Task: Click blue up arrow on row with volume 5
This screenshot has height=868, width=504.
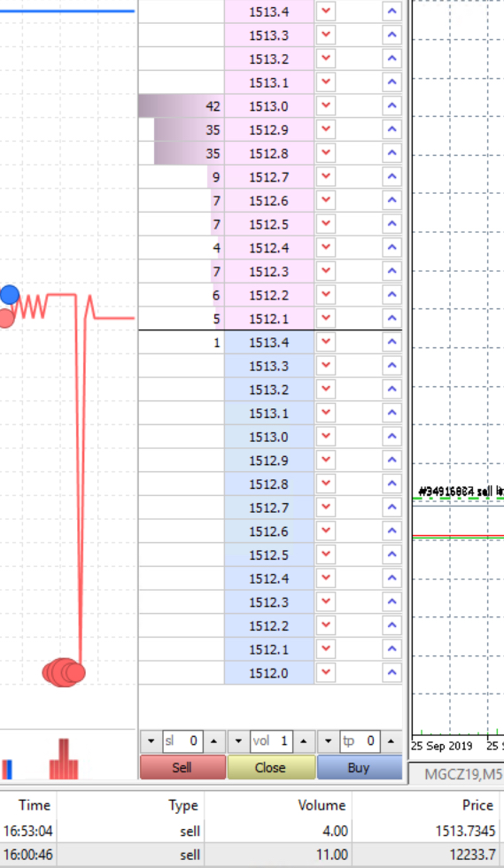Action: pyautogui.click(x=392, y=318)
